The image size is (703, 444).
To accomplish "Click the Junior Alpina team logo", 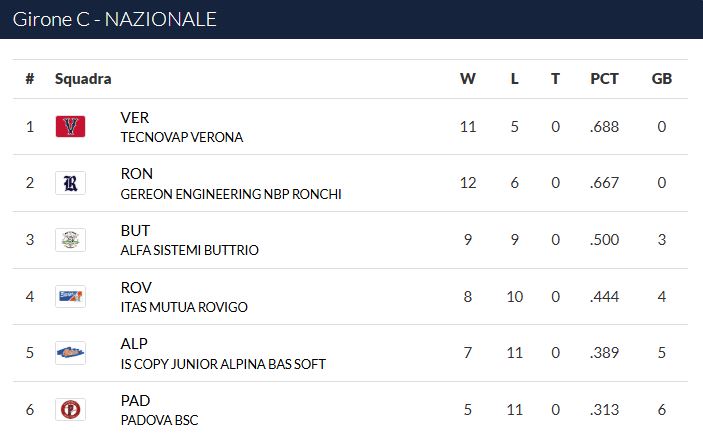I will pyautogui.click(x=70, y=353).
